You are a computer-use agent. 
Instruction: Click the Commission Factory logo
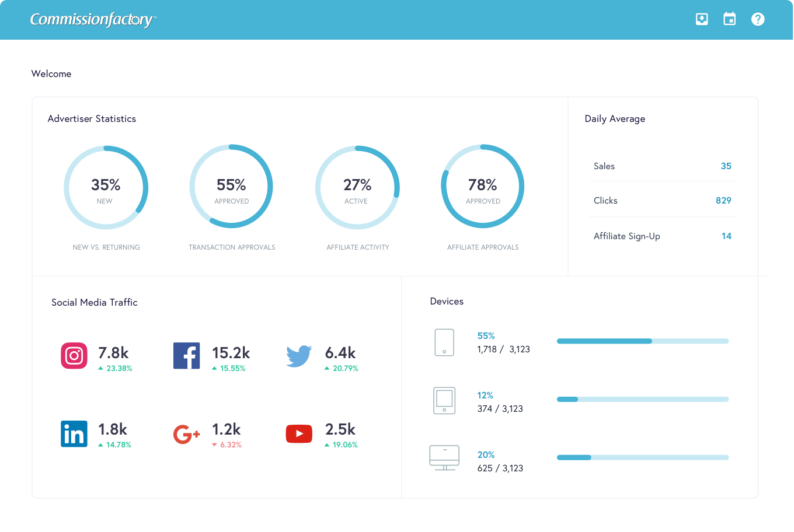(93, 20)
